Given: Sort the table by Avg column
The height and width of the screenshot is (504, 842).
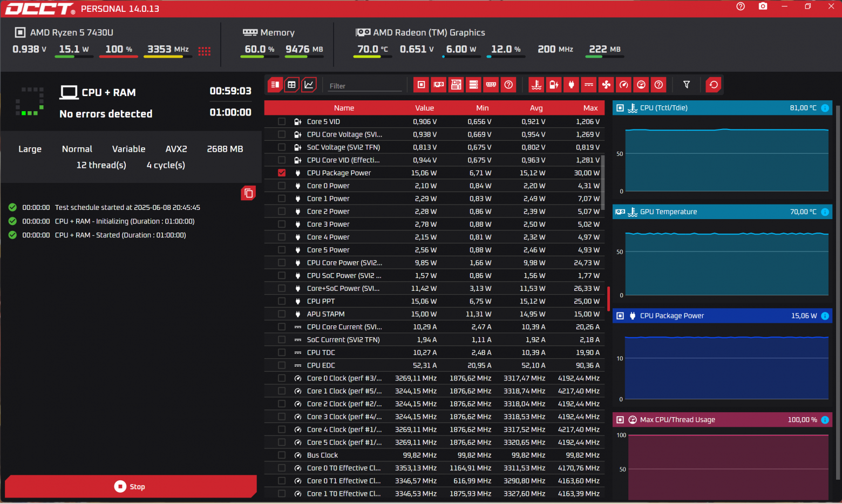Looking at the screenshot, I should coord(537,108).
